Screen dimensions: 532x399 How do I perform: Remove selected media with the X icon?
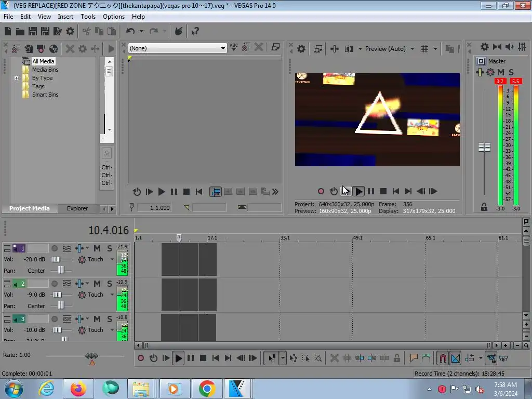(70, 49)
